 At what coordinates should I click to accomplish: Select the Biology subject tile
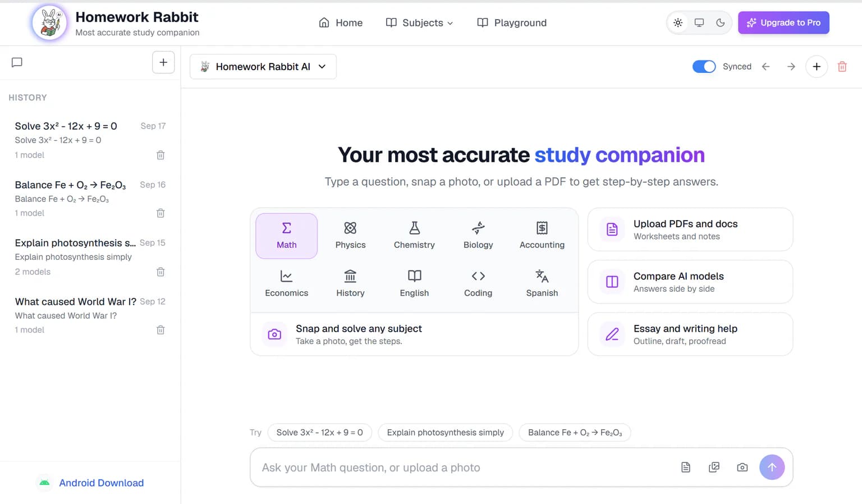478,236
